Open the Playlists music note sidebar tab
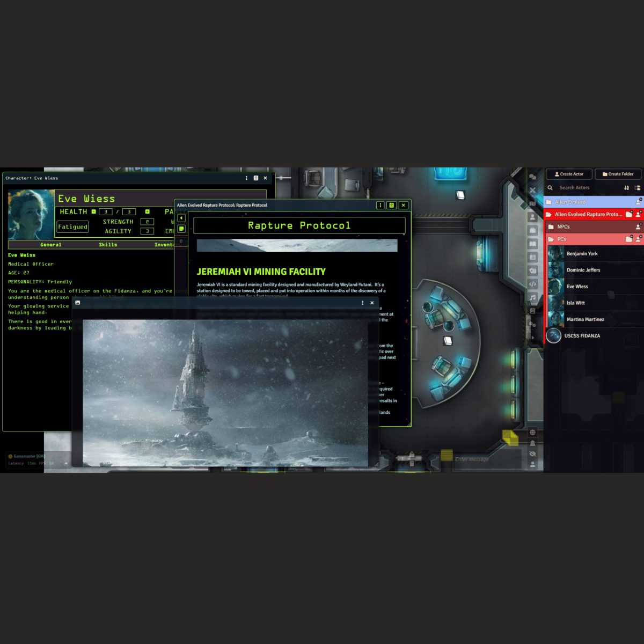The height and width of the screenshot is (644, 644). [x=532, y=297]
